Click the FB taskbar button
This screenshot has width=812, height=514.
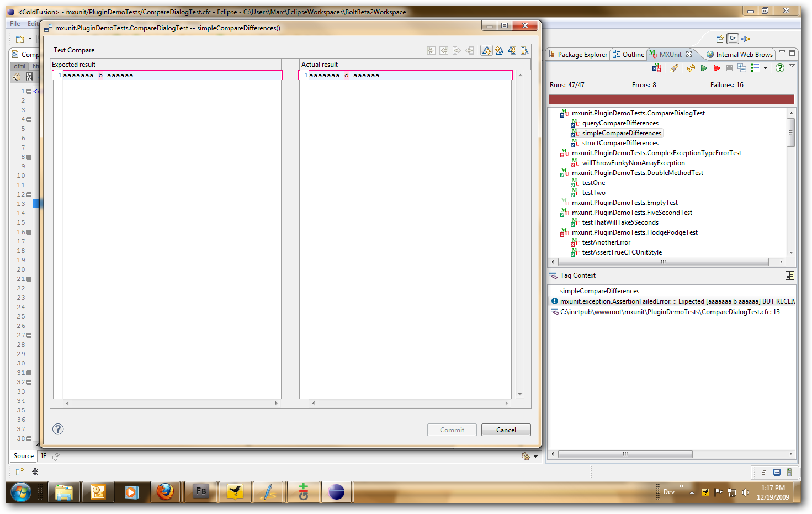click(x=200, y=491)
